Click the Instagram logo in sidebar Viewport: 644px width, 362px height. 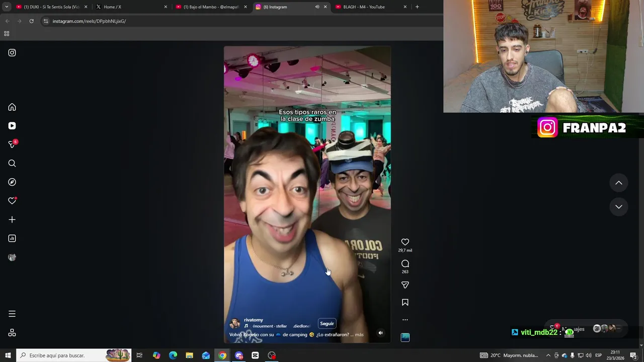coord(12,53)
